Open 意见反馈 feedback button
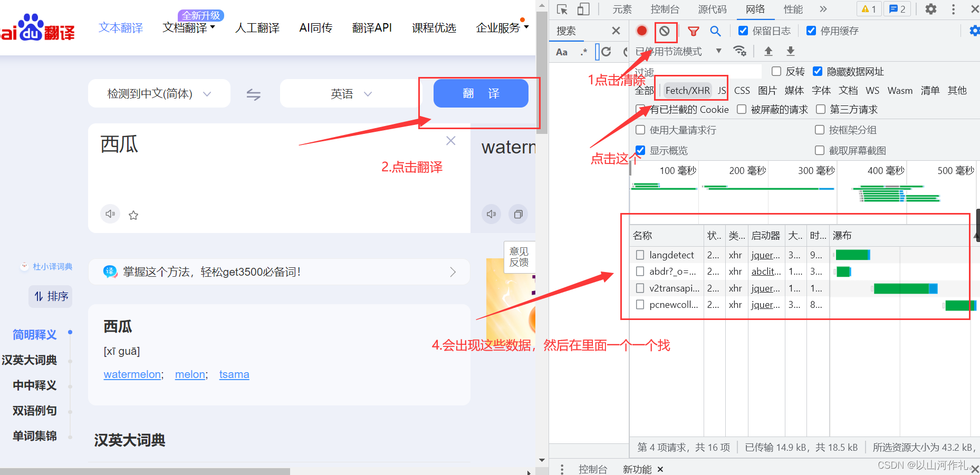The image size is (980, 475). click(x=519, y=257)
